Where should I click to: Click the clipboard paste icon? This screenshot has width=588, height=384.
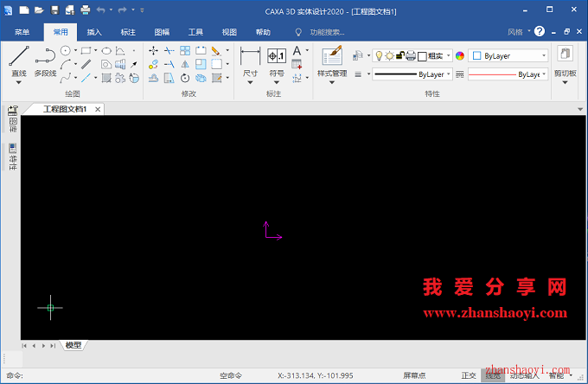coord(566,54)
